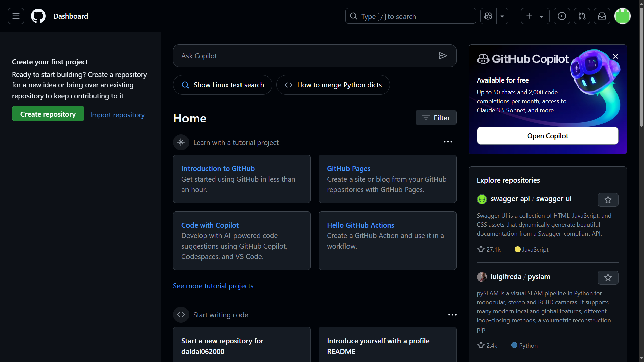The image size is (644, 362).
Task: Select 'How to merge Python dicts' suggestion
Action: point(333,85)
